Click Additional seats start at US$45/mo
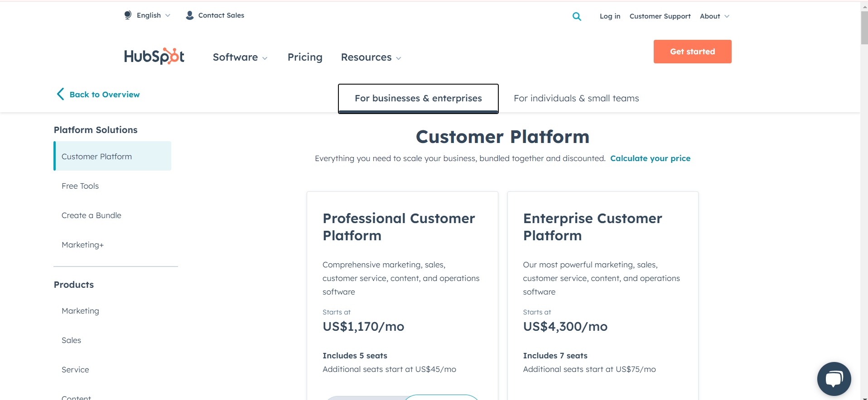868x400 pixels. tap(389, 369)
